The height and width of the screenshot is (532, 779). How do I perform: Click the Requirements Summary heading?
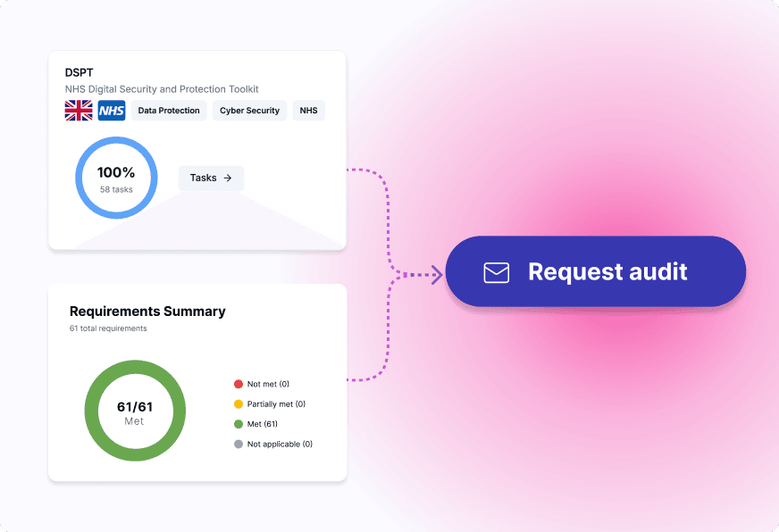click(x=147, y=312)
